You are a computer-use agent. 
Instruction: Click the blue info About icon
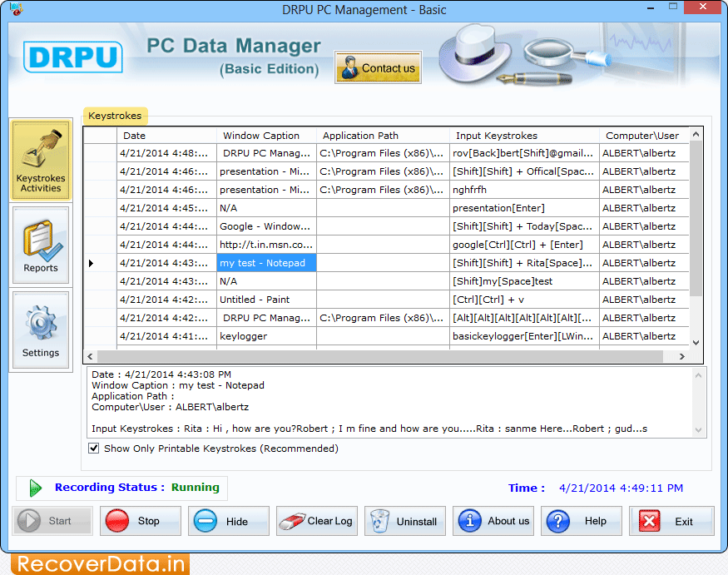(470, 521)
